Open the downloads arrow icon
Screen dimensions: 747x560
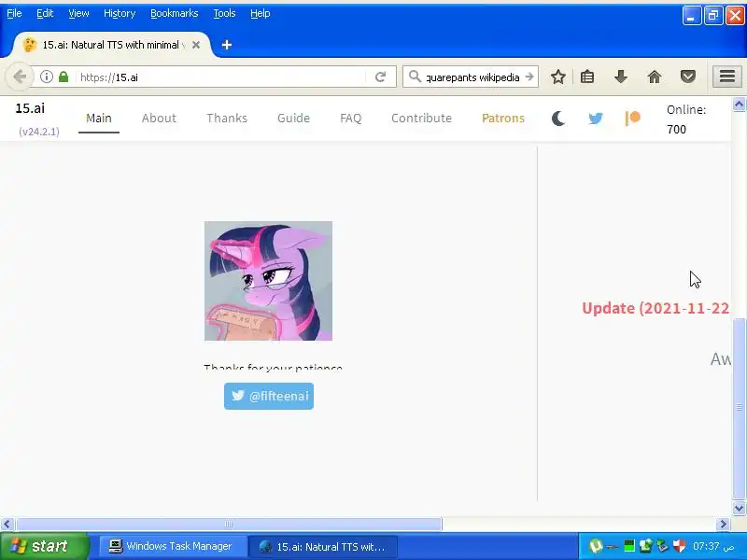620,77
